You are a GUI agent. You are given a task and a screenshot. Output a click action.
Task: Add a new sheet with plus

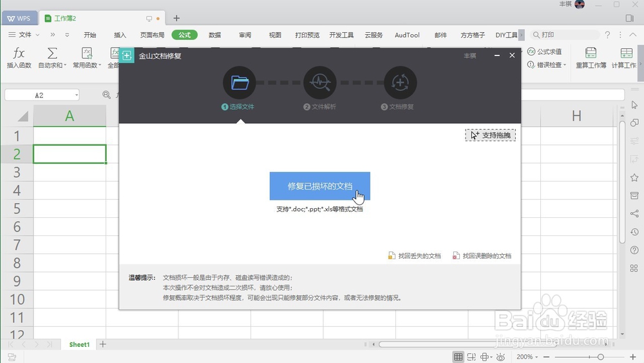point(103,344)
